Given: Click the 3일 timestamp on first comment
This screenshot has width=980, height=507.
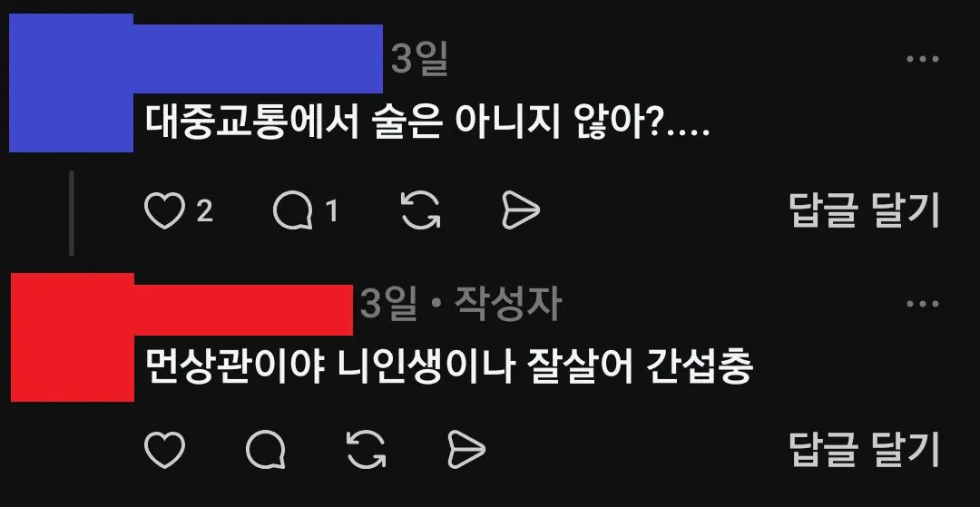Looking at the screenshot, I should coord(419,60).
